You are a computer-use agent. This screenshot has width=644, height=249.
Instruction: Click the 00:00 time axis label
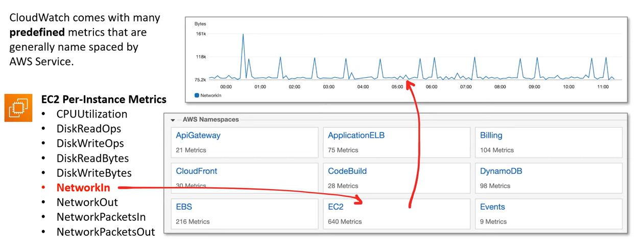[226, 87]
